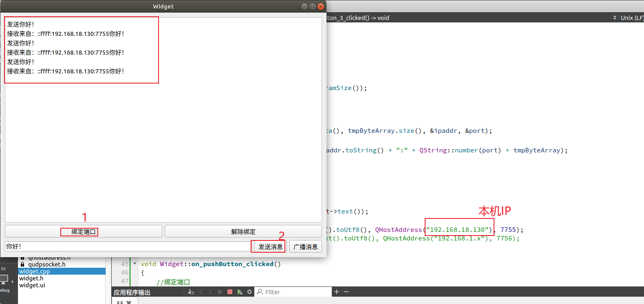
Task: Collapse the on_pushButton_clicked function fold arrow
Action: pos(135,264)
